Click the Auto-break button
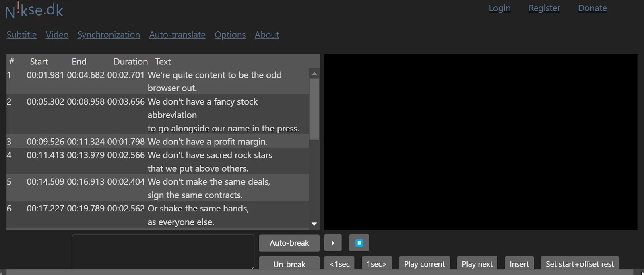644x275 pixels. point(289,243)
